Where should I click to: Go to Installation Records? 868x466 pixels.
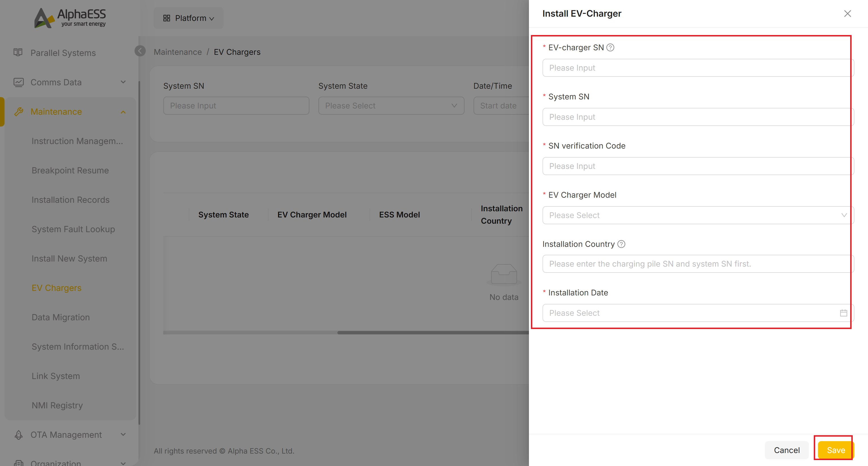point(70,200)
